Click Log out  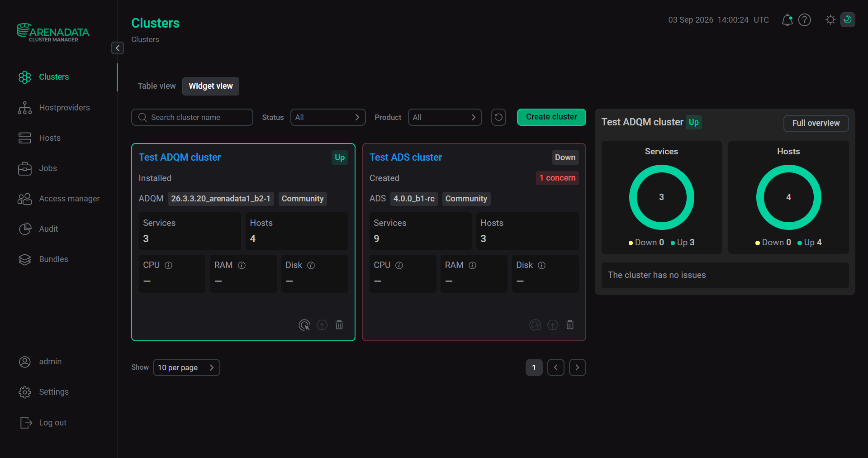pos(52,423)
